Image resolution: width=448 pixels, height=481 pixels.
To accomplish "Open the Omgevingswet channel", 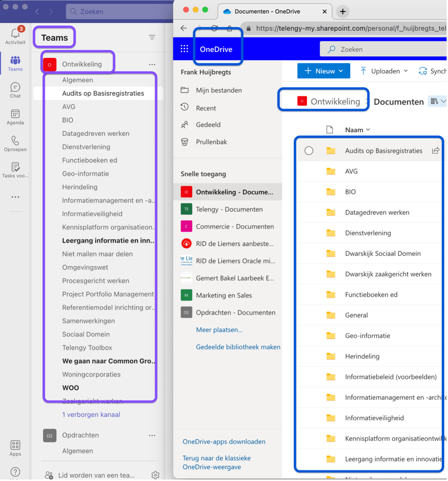I will (x=85, y=267).
